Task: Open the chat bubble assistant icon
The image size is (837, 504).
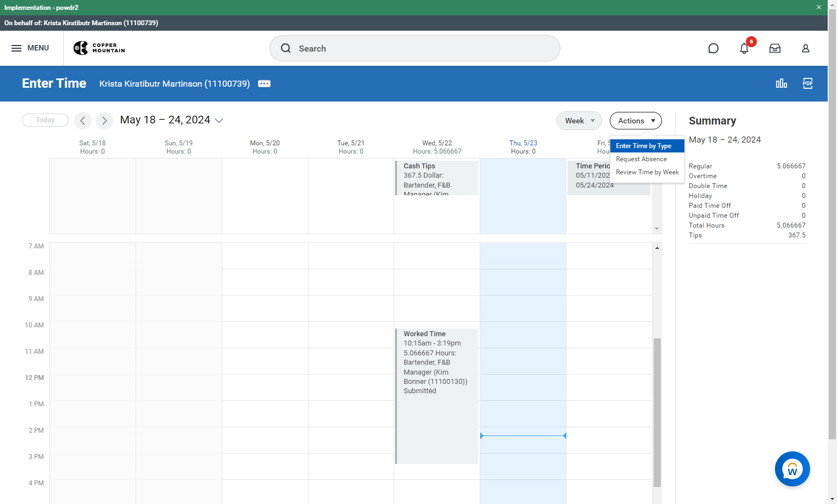Action: (714, 48)
